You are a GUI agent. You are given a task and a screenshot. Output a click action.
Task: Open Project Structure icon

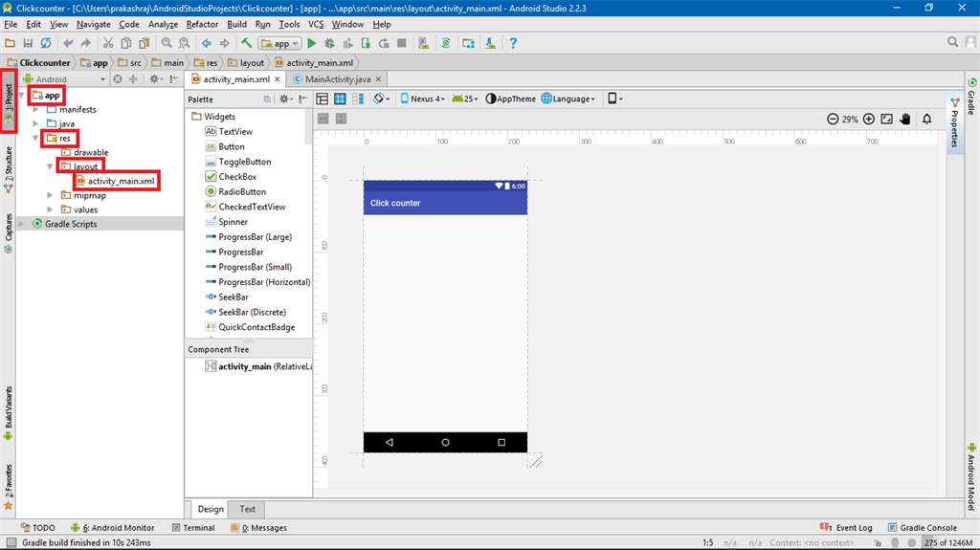(x=468, y=43)
